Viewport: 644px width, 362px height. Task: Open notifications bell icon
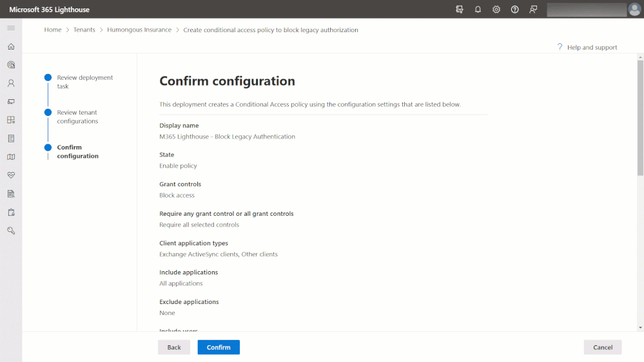coord(478,10)
